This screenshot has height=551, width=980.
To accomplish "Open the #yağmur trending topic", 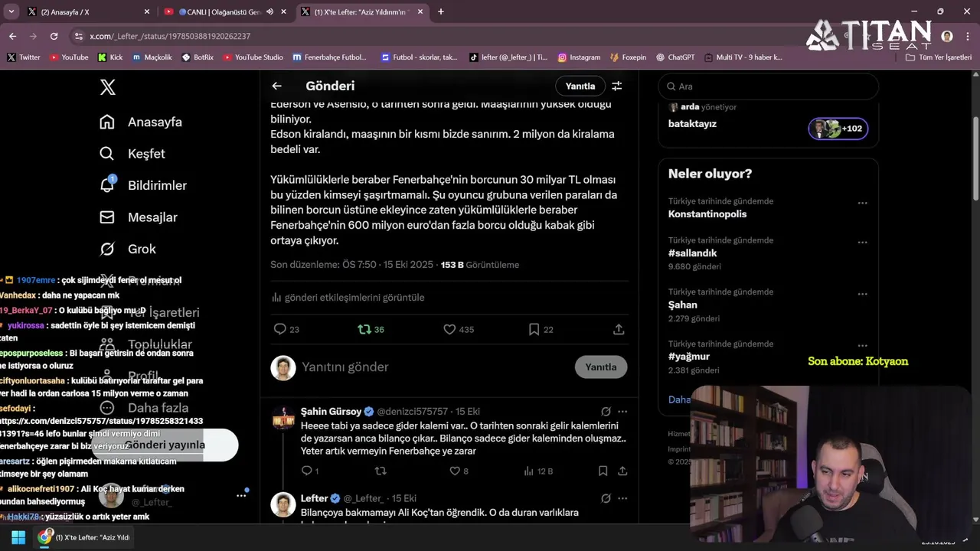I will click(x=689, y=357).
